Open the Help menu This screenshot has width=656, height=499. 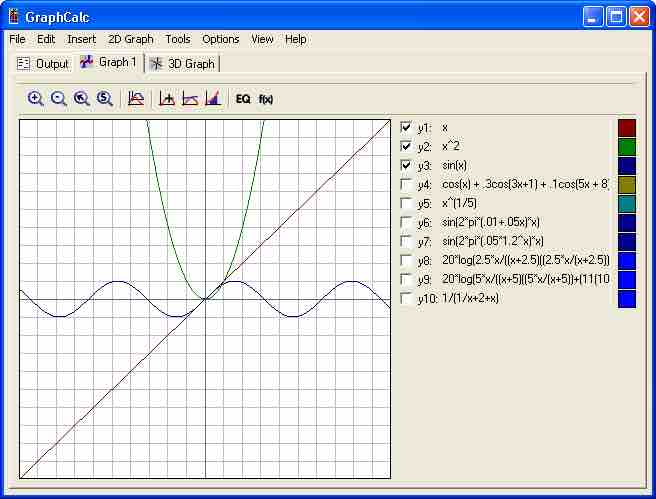296,39
